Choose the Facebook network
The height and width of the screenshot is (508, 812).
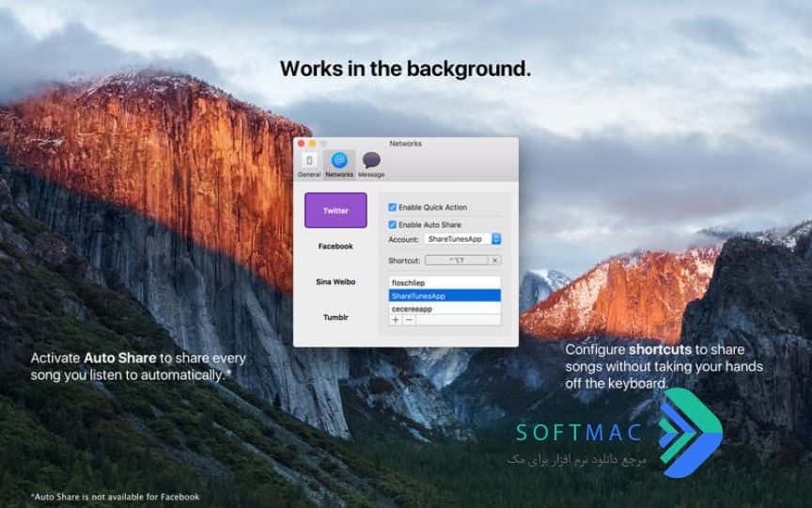pos(336,246)
